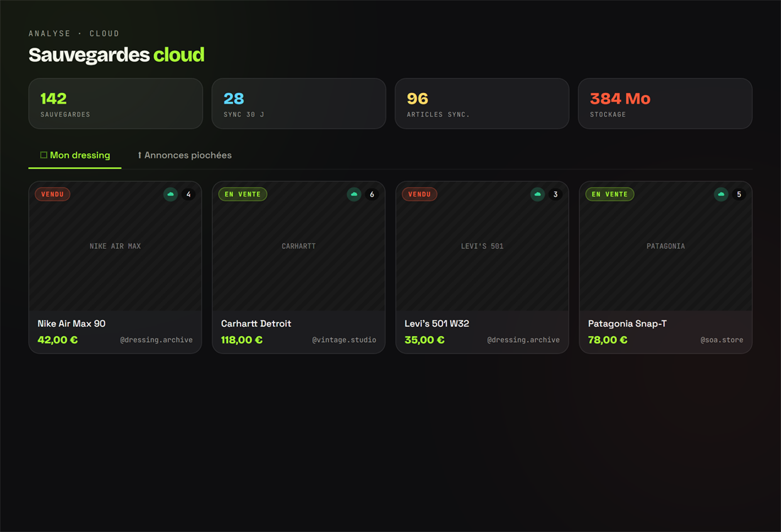Open the 96 Articles sync. stat card
This screenshot has height=532, width=781.
[x=482, y=104]
